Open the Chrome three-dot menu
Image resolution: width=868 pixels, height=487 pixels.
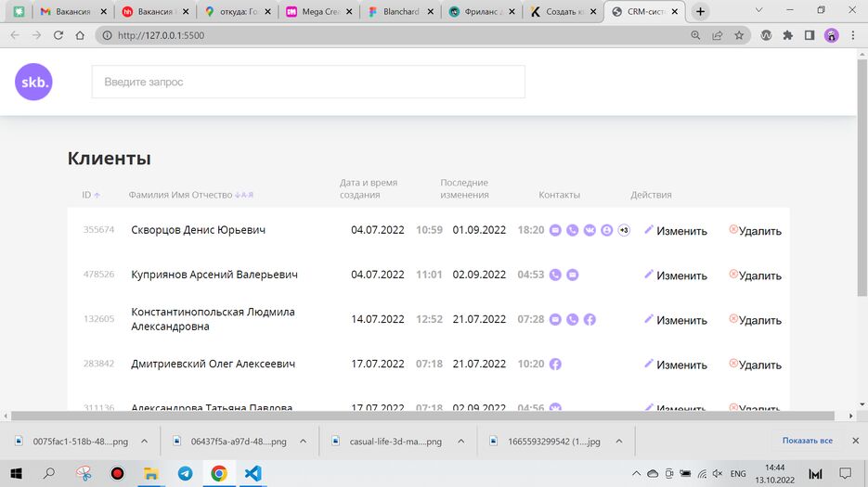click(853, 35)
